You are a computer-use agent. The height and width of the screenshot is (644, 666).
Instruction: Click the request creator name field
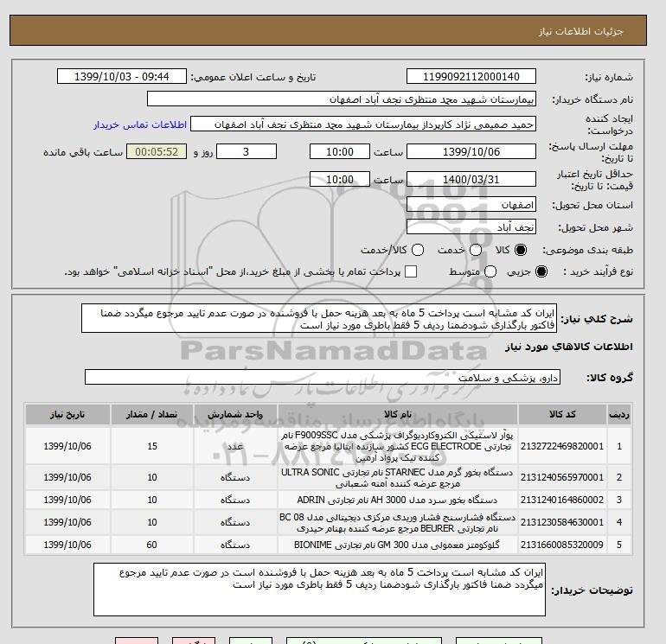[x=363, y=124]
